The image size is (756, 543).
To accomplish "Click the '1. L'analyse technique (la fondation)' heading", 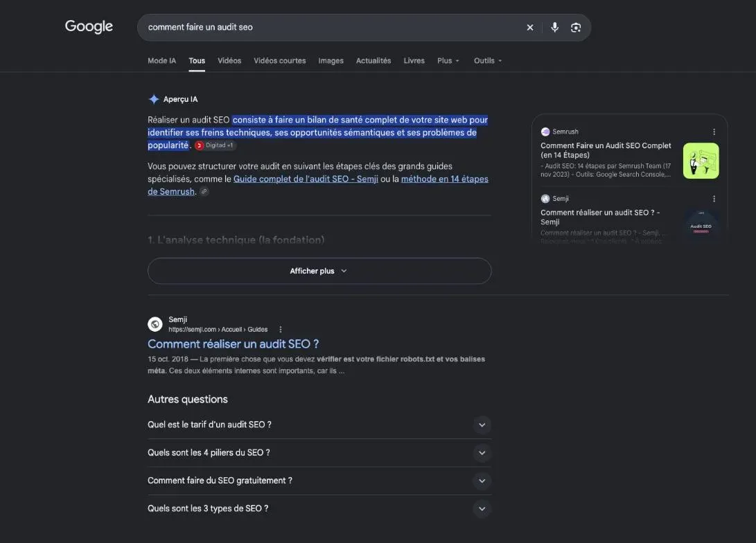I will (x=236, y=240).
